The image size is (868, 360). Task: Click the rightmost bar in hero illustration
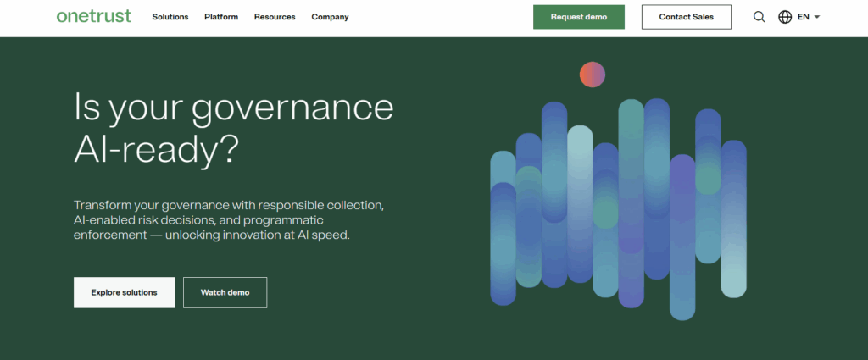733,220
